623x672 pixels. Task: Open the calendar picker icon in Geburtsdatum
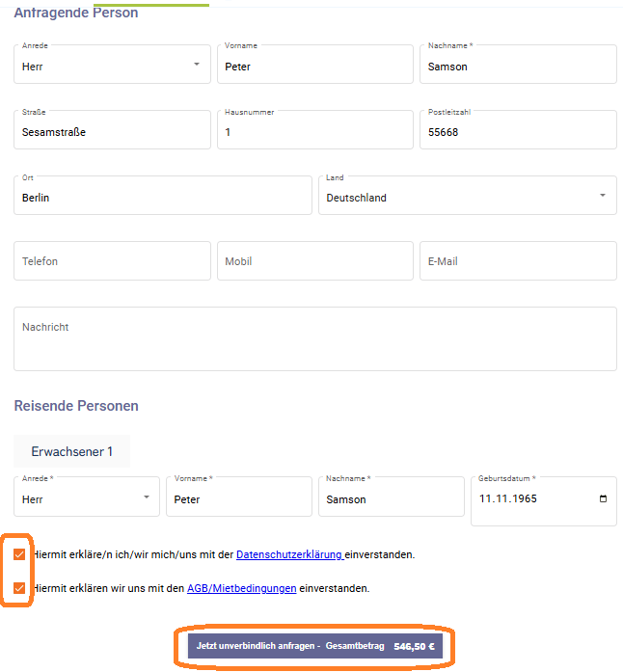point(603,498)
